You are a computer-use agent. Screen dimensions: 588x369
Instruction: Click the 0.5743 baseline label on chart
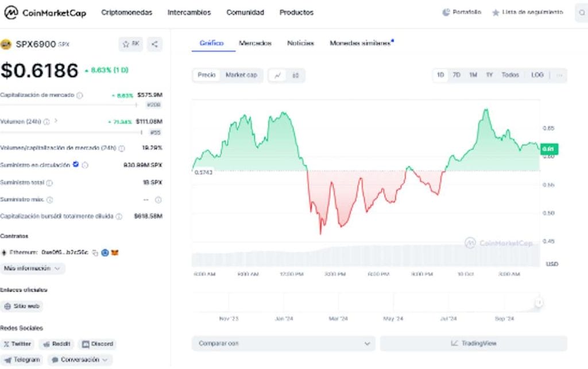point(203,172)
